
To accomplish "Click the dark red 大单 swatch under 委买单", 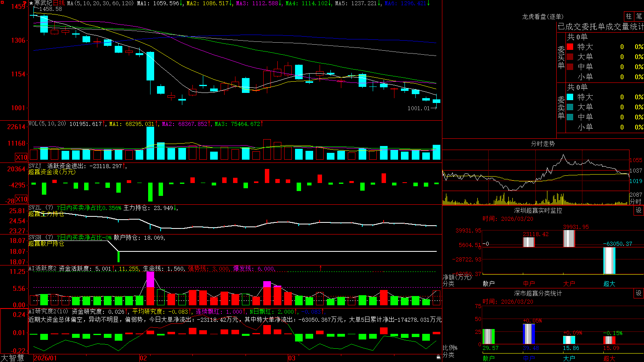I will 570,57.
